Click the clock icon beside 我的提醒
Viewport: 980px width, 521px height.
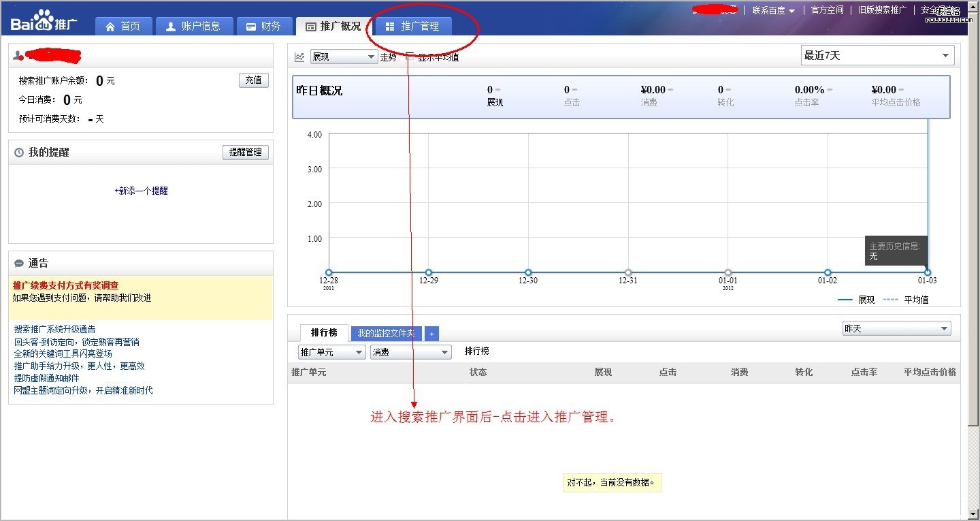[x=19, y=153]
